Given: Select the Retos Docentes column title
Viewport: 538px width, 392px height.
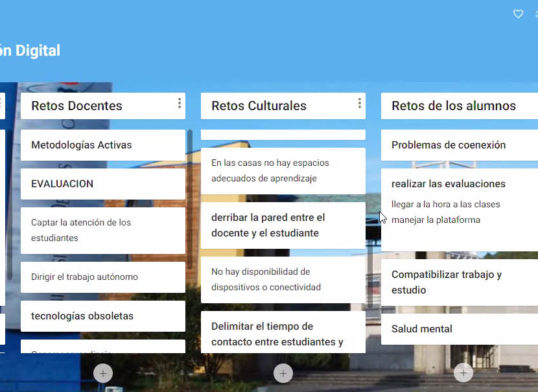Looking at the screenshot, I should coord(77,106).
